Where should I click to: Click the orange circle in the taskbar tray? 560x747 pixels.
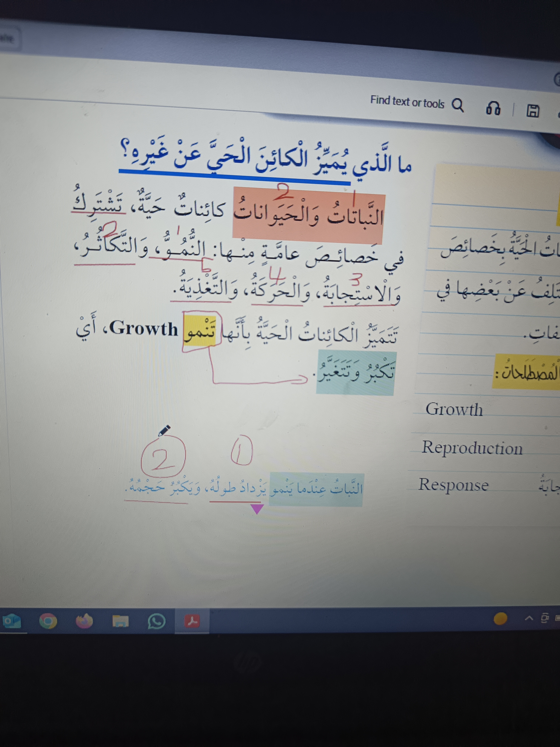[x=500, y=618]
